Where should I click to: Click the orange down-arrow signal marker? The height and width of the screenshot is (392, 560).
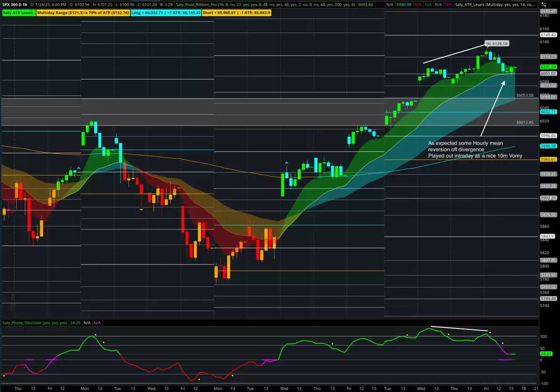click(141, 209)
